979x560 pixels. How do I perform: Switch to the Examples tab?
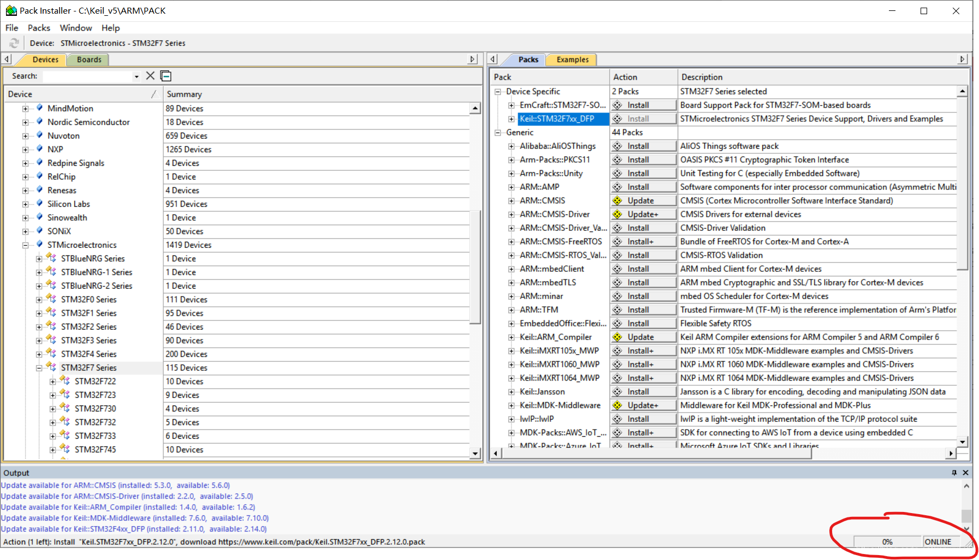coord(573,59)
